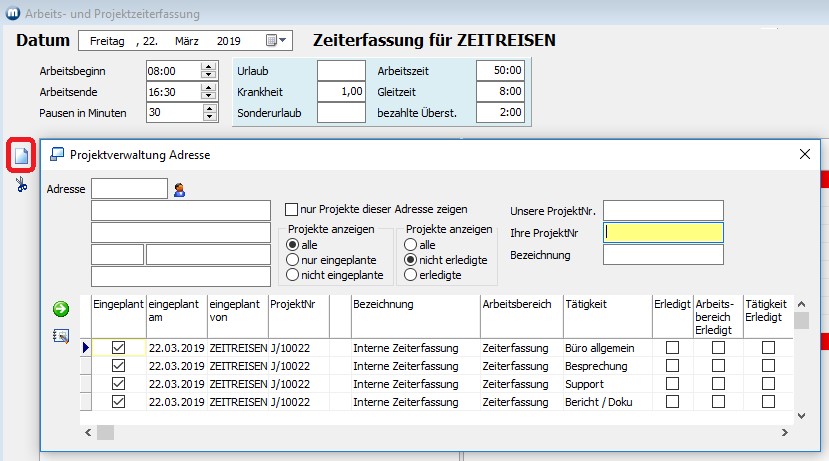Click the Tätigkeit column header
The width and height of the screenshot is (829, 461).
point(605,304)
